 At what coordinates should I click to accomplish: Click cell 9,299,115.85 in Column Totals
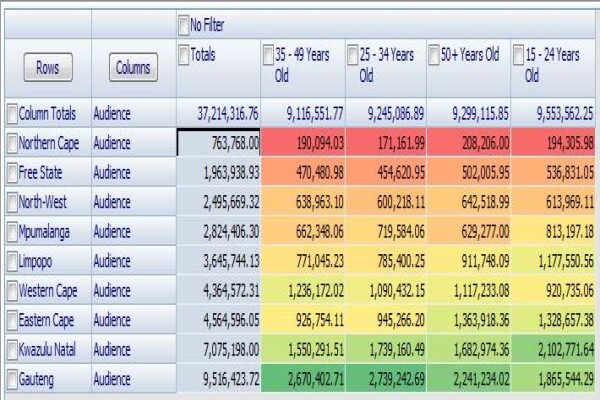(469, 113)
